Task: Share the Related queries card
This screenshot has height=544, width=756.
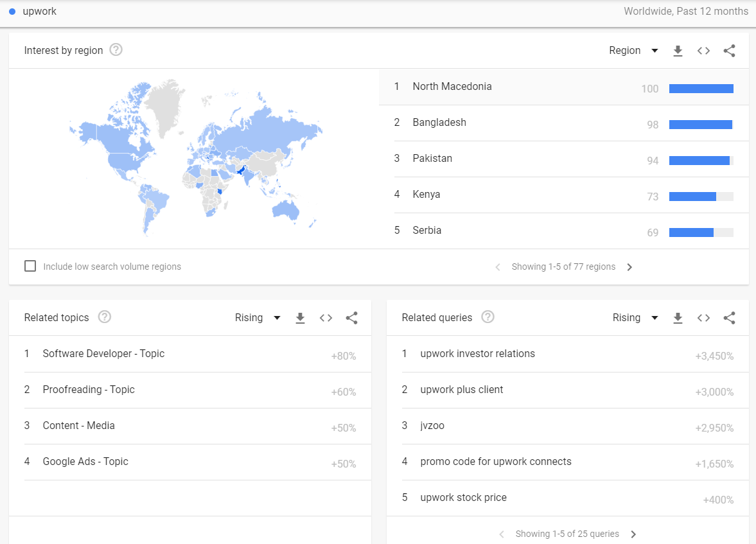Action: click(729, 318)
